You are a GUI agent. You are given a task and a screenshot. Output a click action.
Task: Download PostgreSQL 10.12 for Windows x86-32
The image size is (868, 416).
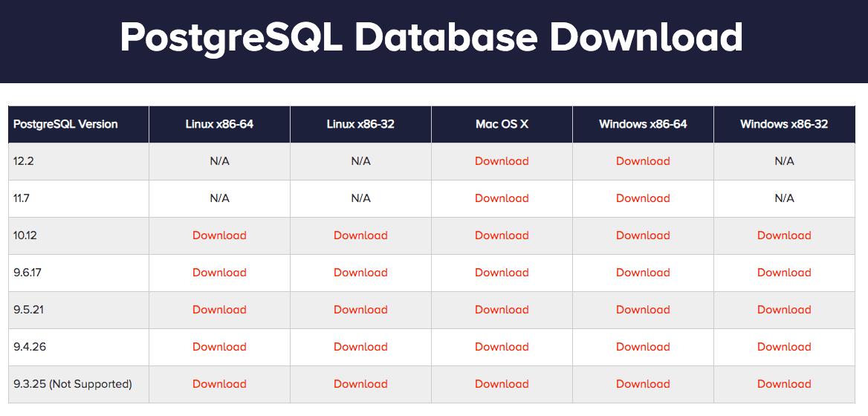[784, 235]
